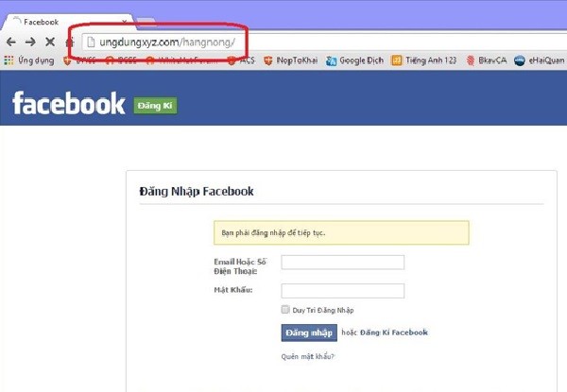This screenshot has width=567, height=392.
Task: Click the blue Đăng nhập button
Action: point(309,332)
